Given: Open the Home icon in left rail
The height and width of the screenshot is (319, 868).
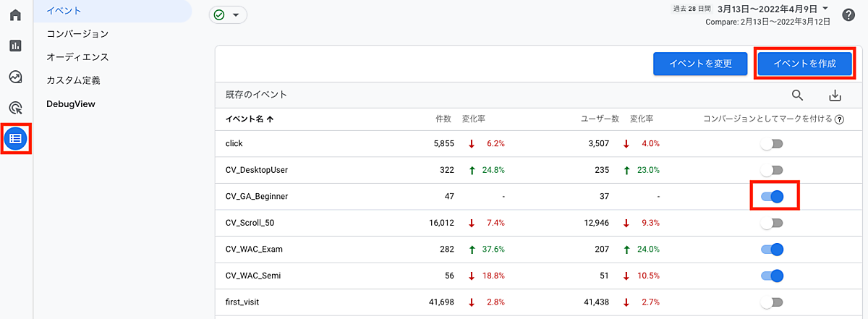Looking at the screenshot, I should tap(15, 14).
